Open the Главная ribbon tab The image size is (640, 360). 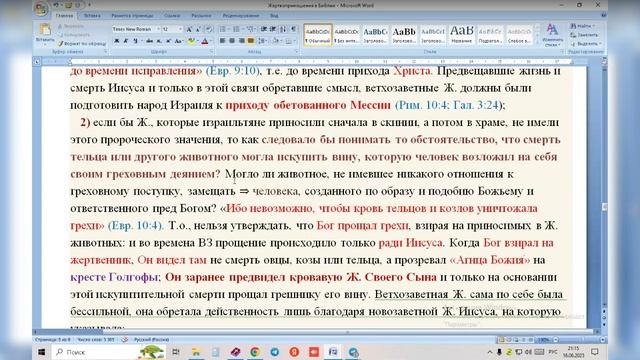pyautogui.click(x=64, y=16)
